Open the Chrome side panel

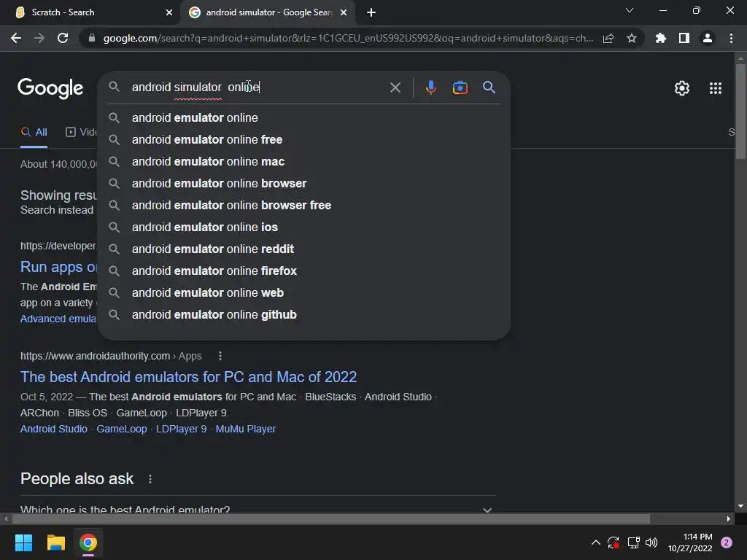(x=684, y=38)
